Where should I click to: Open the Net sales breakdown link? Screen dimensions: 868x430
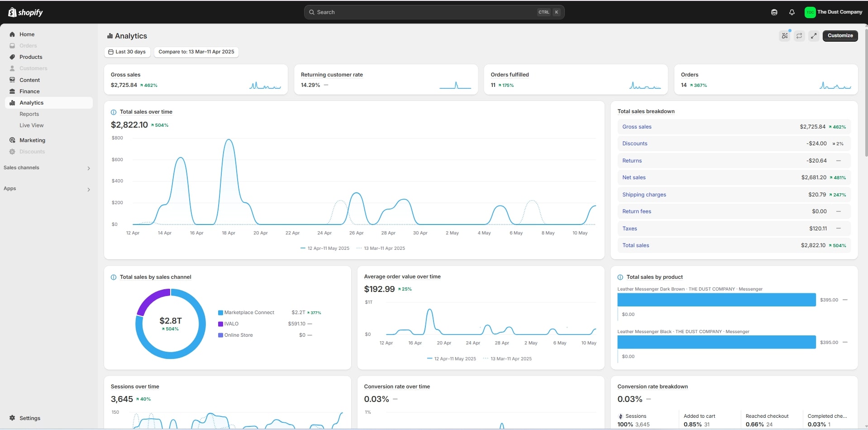coord(634,177)
